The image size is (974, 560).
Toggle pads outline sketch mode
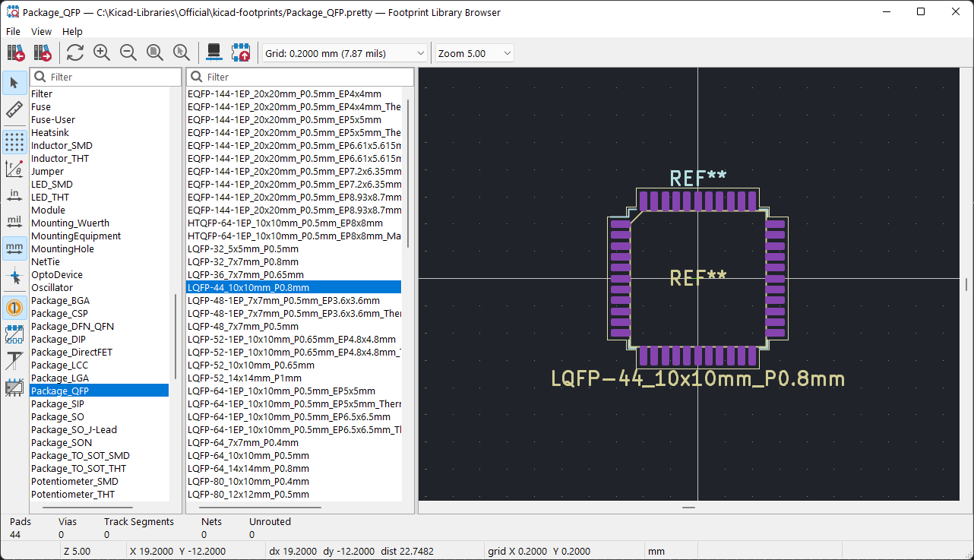click(14, 334)
